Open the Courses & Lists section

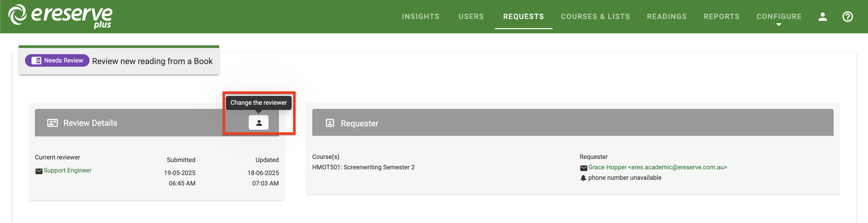click(x=595, y=16)
